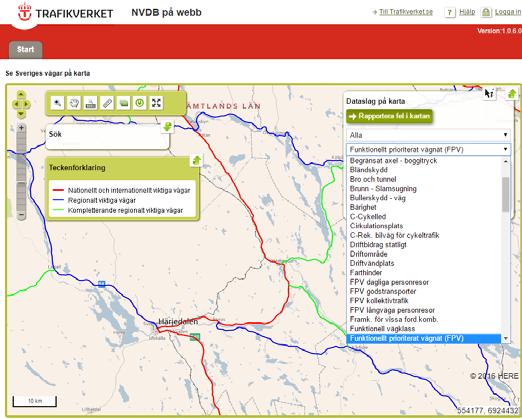Open the green map layers tool
This screenshot has width=522, height=419.
[123, 103]
